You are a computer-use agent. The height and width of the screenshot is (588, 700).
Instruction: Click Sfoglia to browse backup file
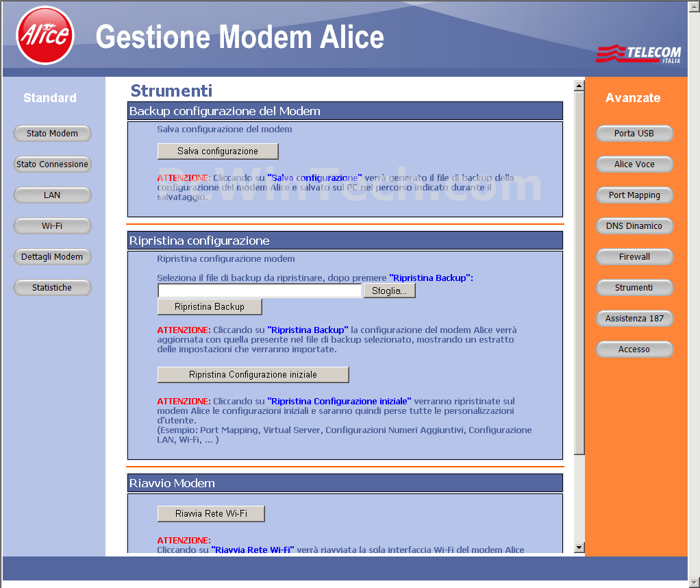point(389,291)
